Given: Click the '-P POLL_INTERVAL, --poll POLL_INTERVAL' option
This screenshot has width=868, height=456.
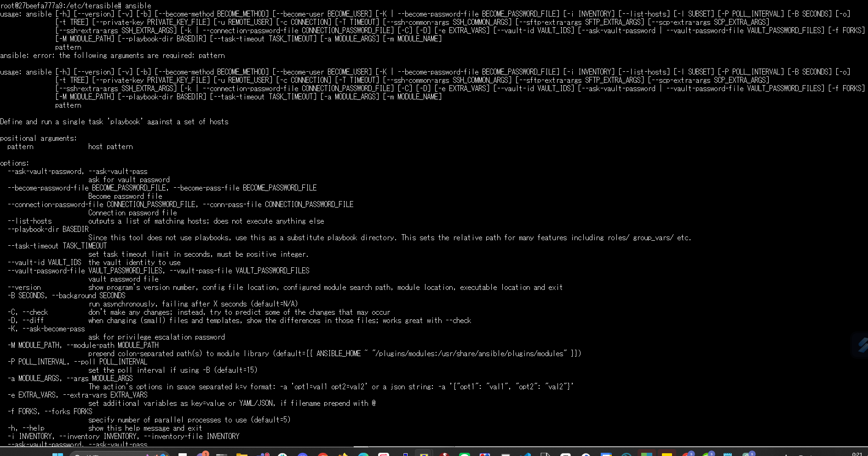Looking at the screenshot, I should (x=77, y=362).
